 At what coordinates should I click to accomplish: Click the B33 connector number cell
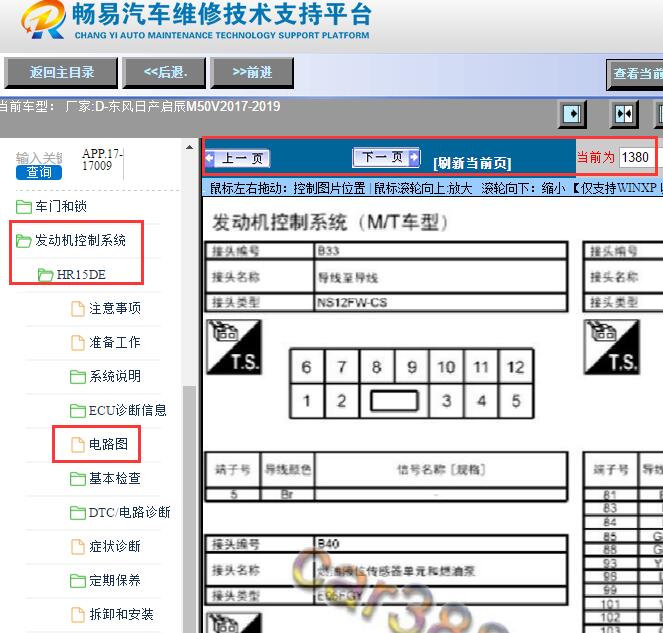[440, 251]
